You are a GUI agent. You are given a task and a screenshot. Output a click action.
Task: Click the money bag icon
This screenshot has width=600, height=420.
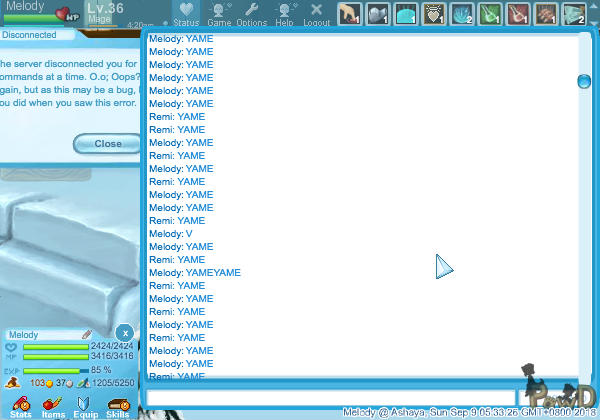(13, 382)
